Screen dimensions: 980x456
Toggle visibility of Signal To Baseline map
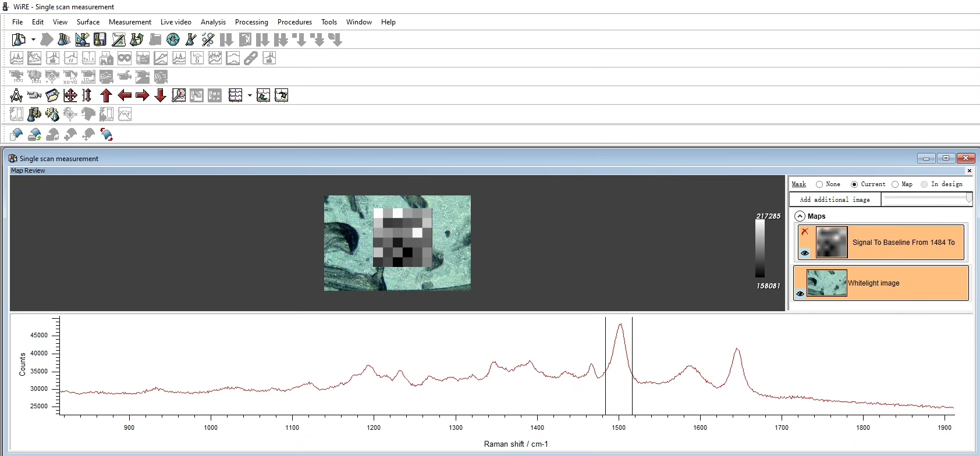[805, 253]
